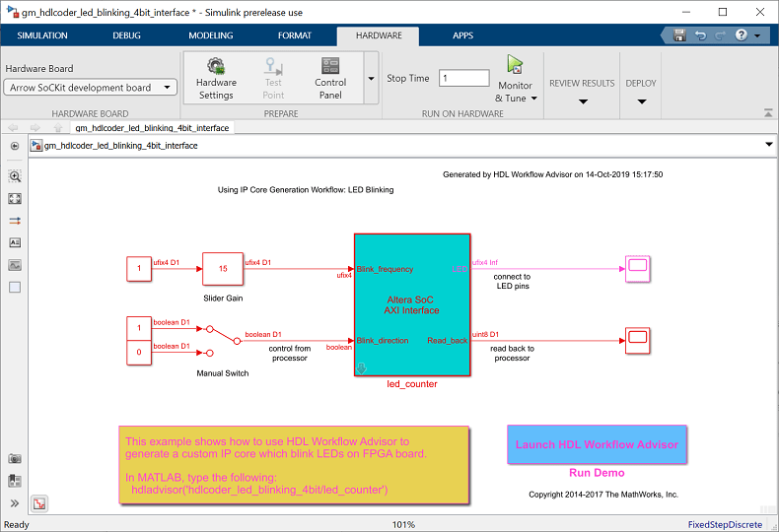Click the model data editor icon
The height and width of the screenshot is (532, 779).
click(15, 481)
